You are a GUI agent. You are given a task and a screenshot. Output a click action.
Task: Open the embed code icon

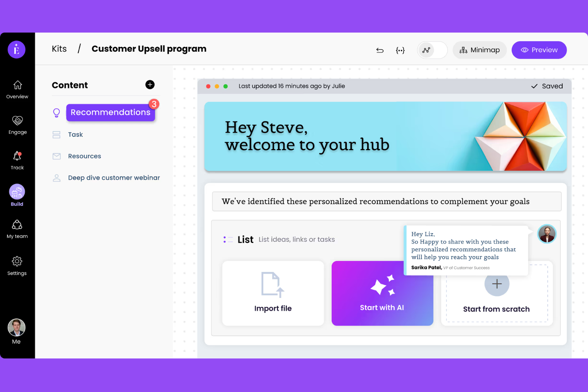tap(400, 50)
